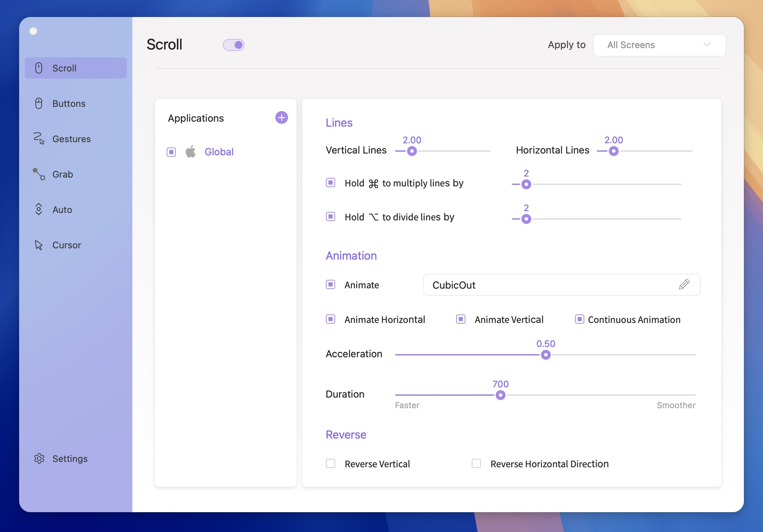Open the Cursor section label
The height and width of the screenshot is (532, 763).
67,245
